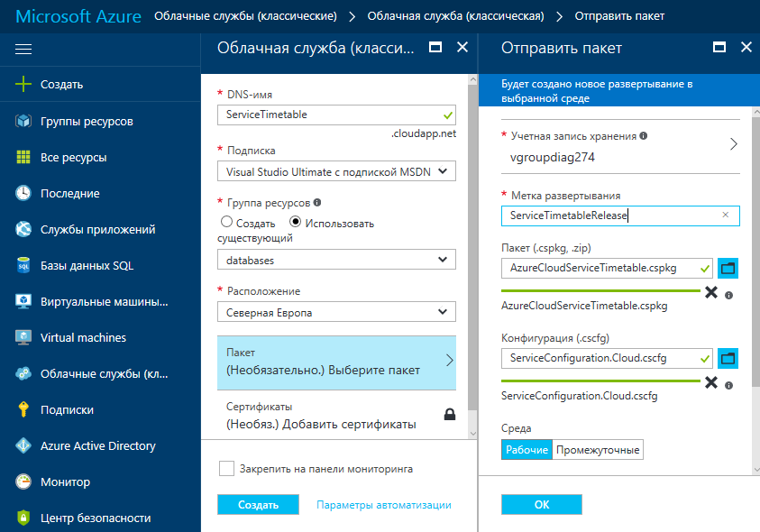Remove uploaded ServiceConfiguration.Cloud.cscfg with X icon
The height and width of the screenshot is (532, 760).
[x=711, y=382]
